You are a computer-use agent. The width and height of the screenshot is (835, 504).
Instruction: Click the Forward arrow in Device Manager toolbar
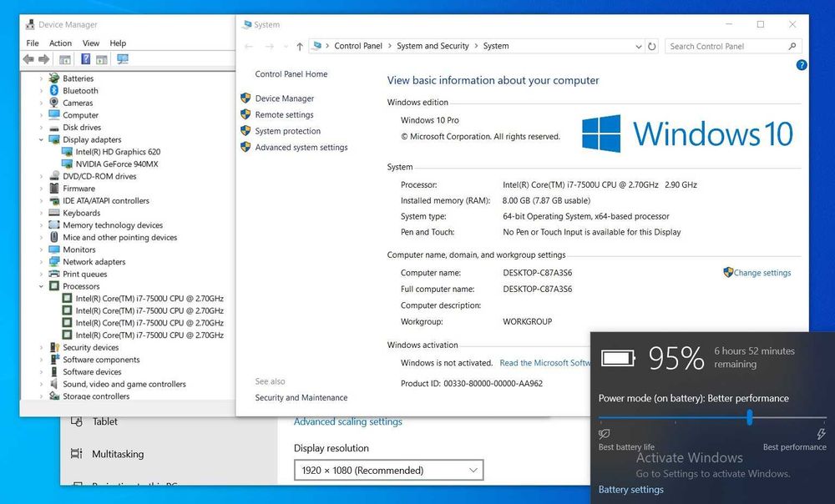coord(44,59)
